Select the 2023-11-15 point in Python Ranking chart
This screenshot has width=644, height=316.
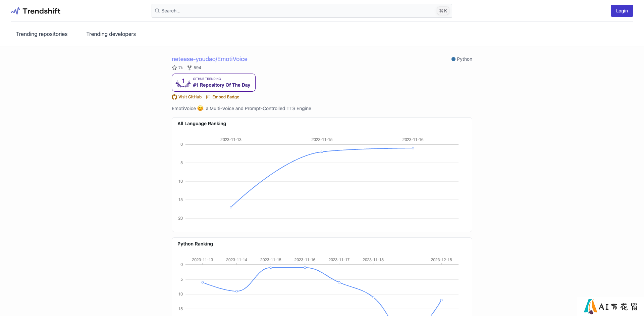pos(271,268)
